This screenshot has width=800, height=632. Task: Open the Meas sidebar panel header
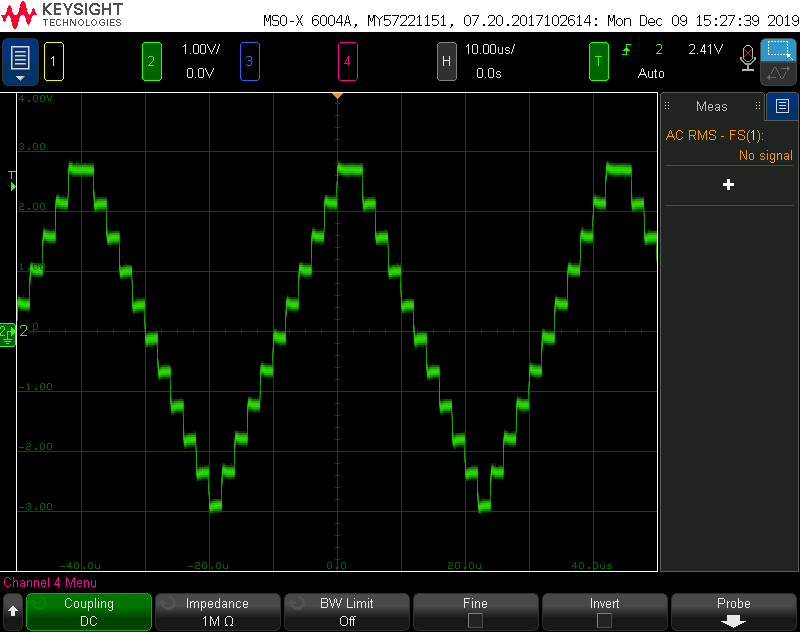[712, 106]
